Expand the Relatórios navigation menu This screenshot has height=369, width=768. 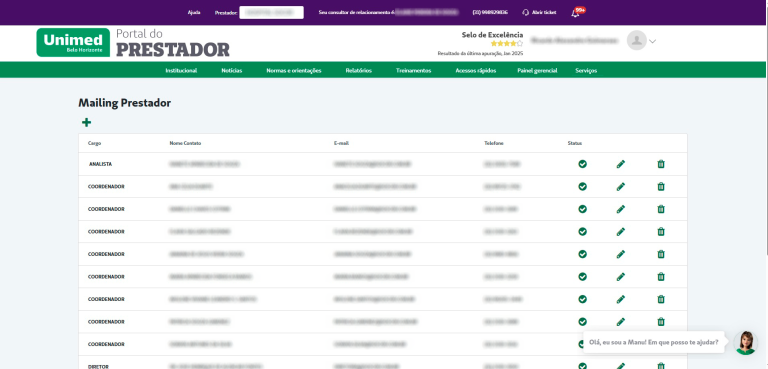(x=359, y=71)
